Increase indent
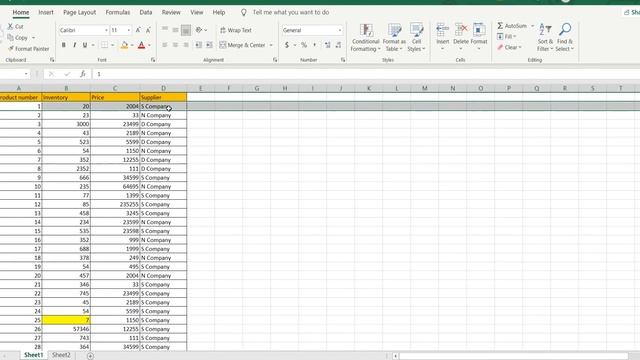Screen dimensions: 640x360 pos(209,45)
